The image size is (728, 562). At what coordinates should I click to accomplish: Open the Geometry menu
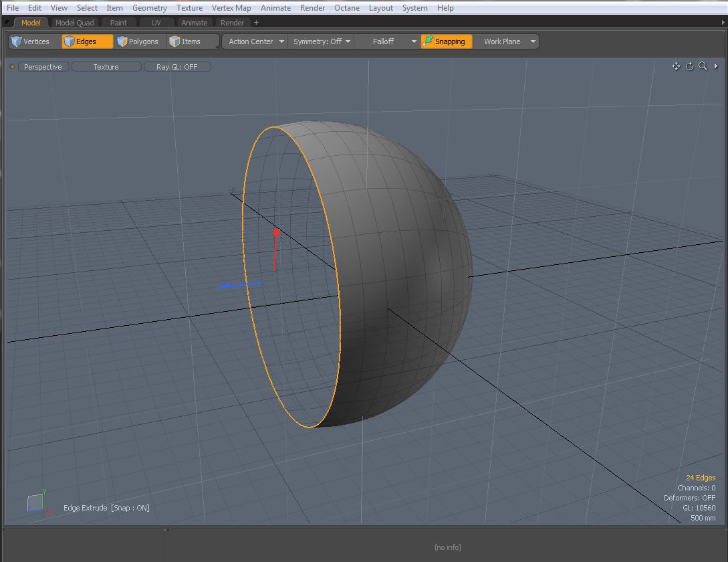point(149,8)
